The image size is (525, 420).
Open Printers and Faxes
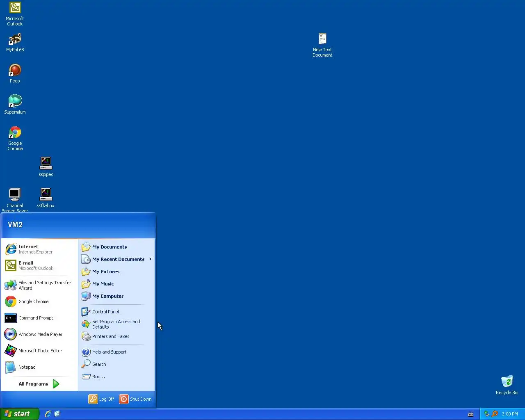coord(116,336)
